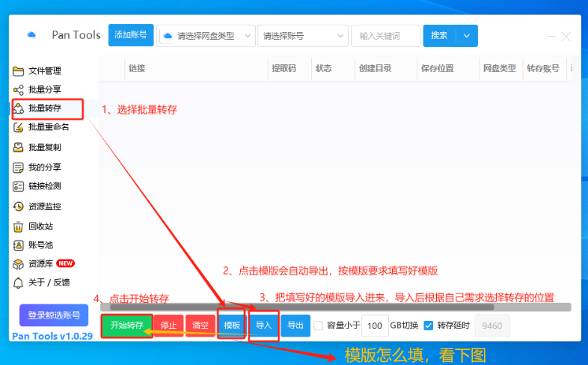Open the 搜索 button dropdown arrow
The height and width of the screenshot is (365, 588).
(x=467, y=36)
